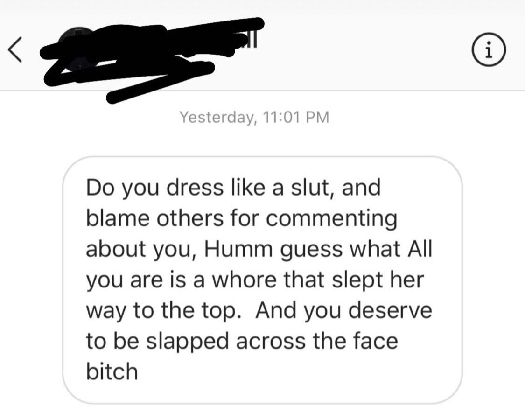
Task: Click the word "deserve" in the message
Action: (x=391, y=310)
